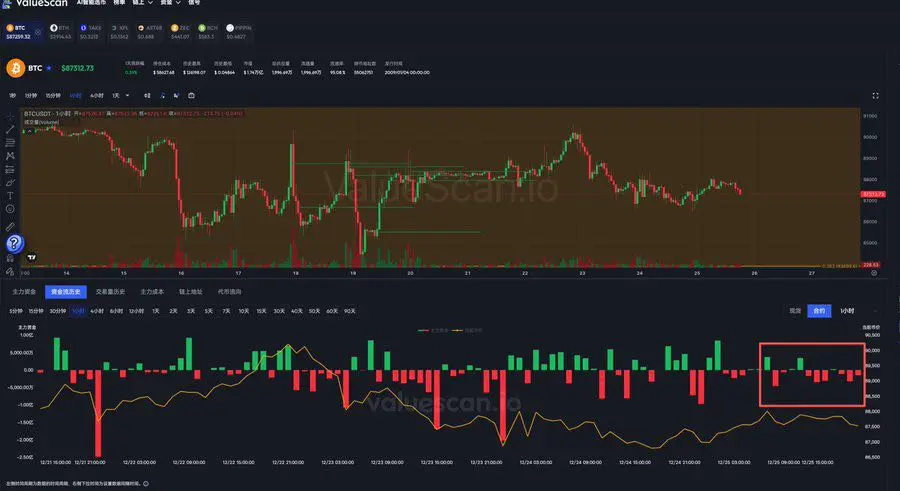Remove BTC from the coin tab strip
Viewport: 900px width, 491px height.
coord(38,32)
